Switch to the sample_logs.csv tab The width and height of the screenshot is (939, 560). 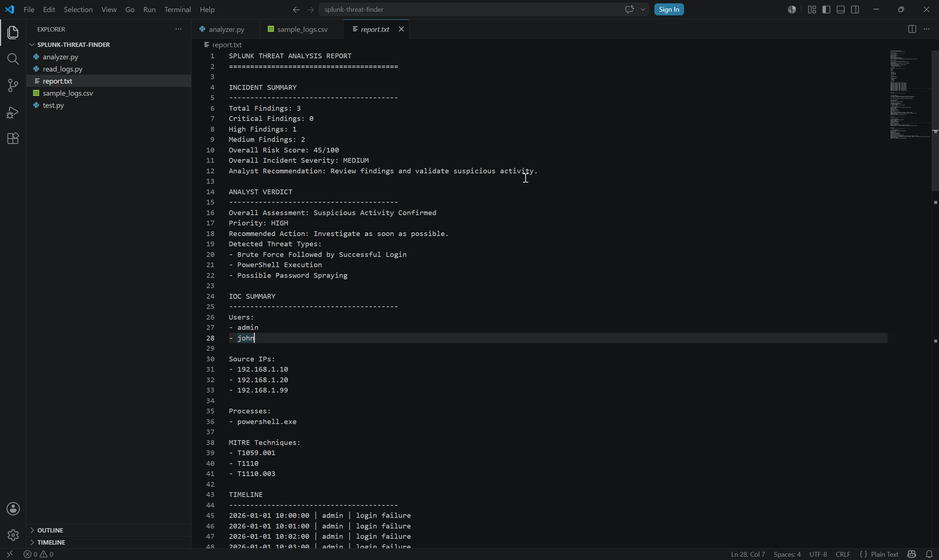(302, 29)
